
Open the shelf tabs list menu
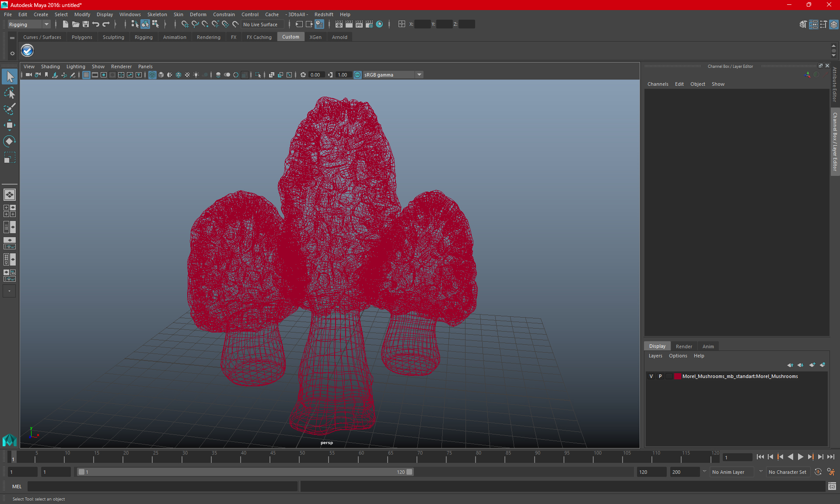12,38
